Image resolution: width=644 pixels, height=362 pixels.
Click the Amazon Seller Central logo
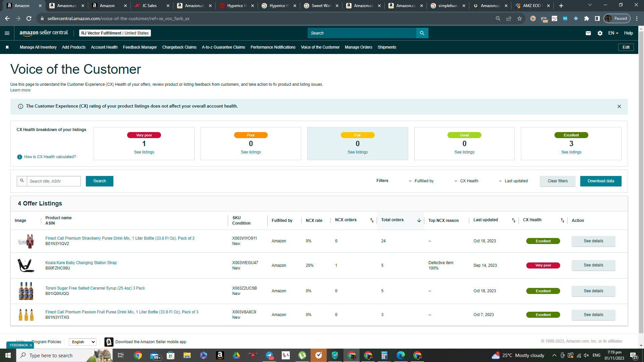[44, 33]
